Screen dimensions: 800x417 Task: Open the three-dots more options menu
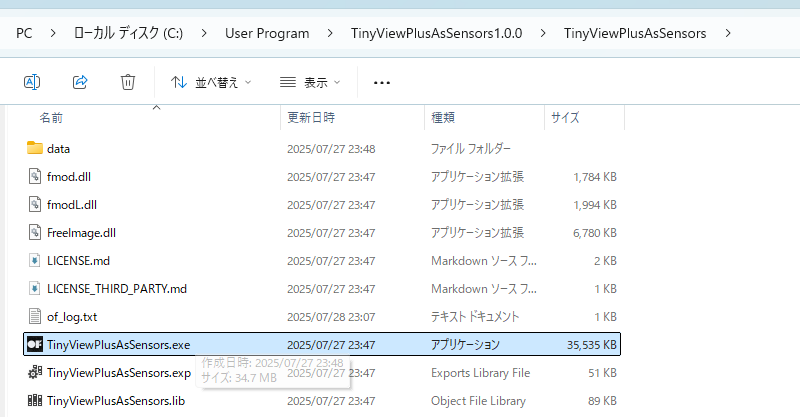(382, 83)
